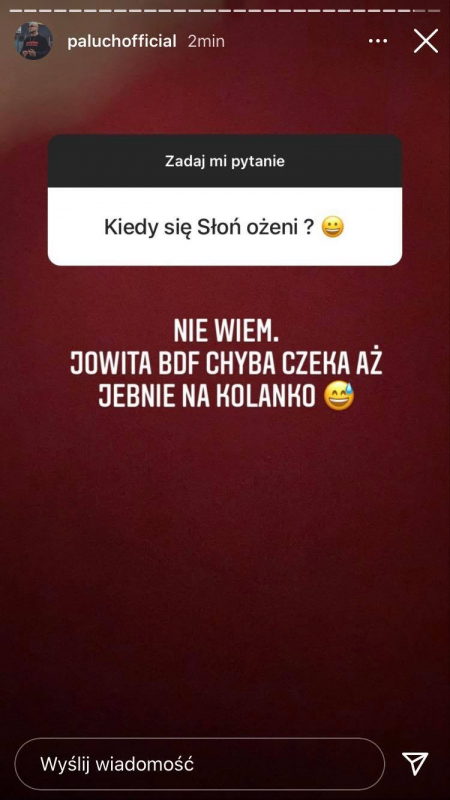Tap the "JEBNIE NA KOLANKO" text line
This screenshot has height=800, width=450.
tap(207, 398)
